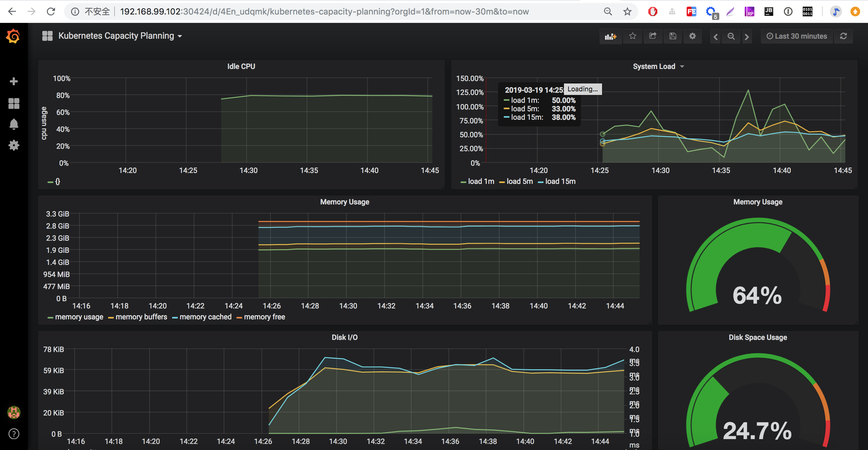Click the Add panel icon
Screen dimensions: 868x450
pos(610,36)
